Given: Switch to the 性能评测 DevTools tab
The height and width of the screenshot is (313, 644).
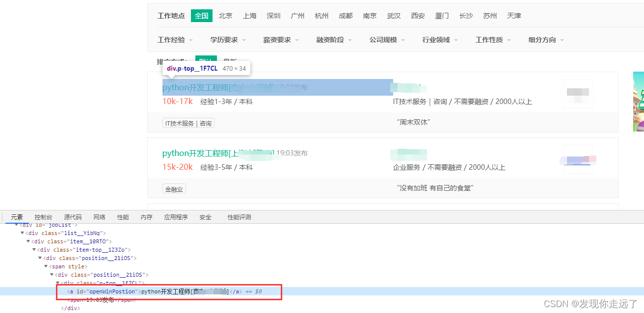Looking at the screenshot, I should click(238, 216).
